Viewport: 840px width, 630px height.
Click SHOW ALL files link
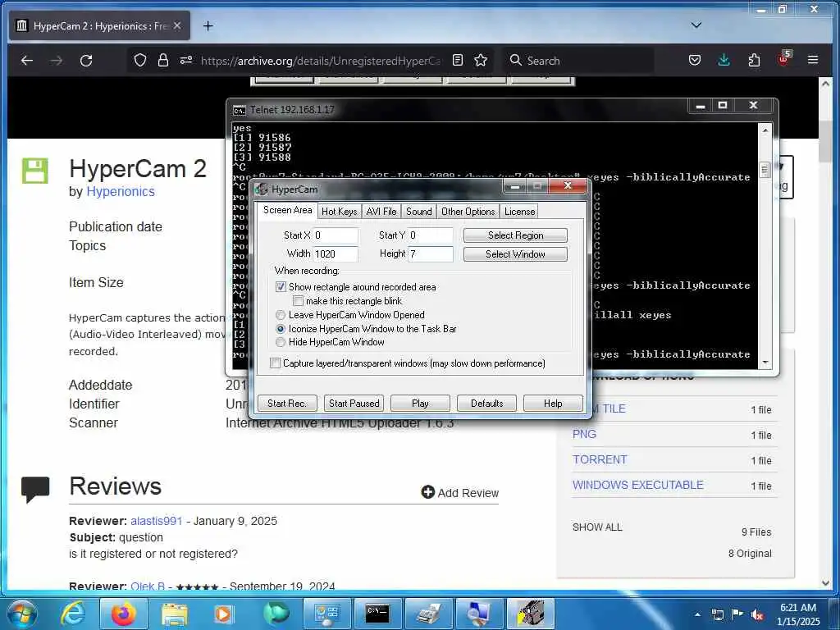[597, 527]
